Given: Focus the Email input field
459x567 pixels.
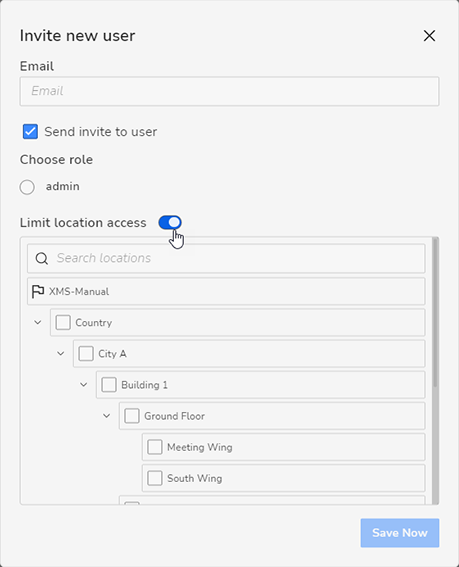Looking at the screenshot, I should point(229,91).
